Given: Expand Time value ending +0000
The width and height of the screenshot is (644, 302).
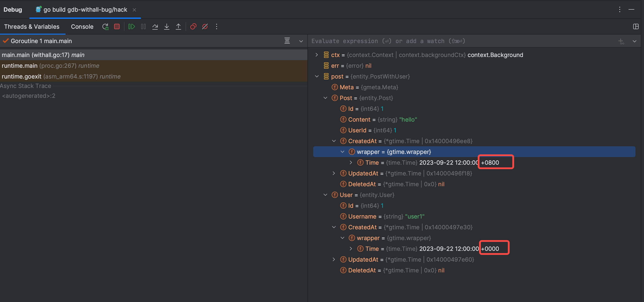Looking at the screenshot, I should click(351, 248).
